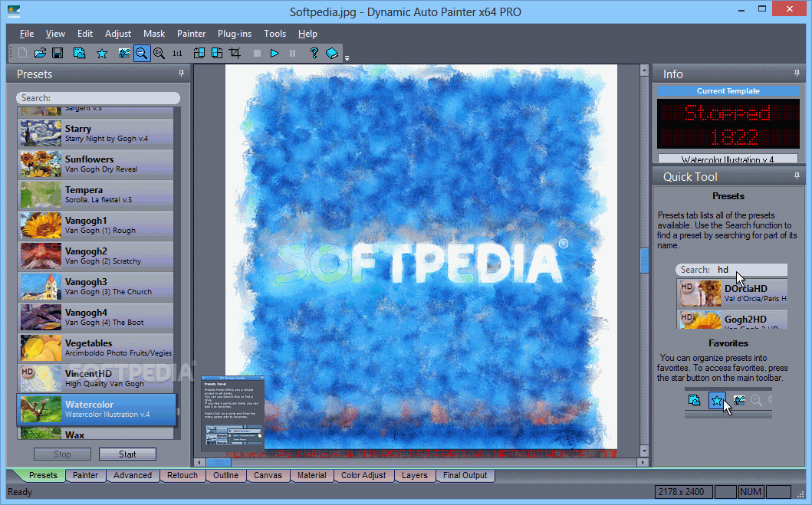This screenshot has width=812, height=505.
Task: Rotate canvas right toolbar icon
Action: point(217,53)
